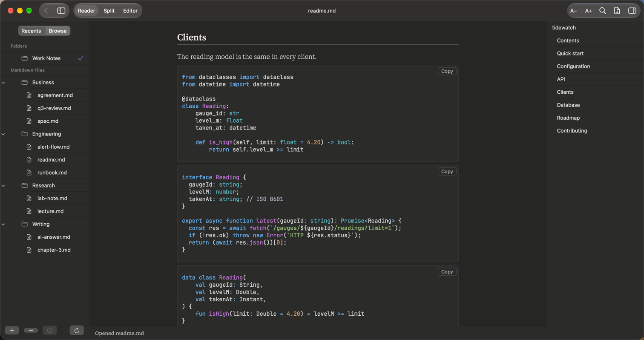This screenshot has width=644, height=340.
Task: Click the circled checkmark button in sidebar footer
Action: pos(50,330)
